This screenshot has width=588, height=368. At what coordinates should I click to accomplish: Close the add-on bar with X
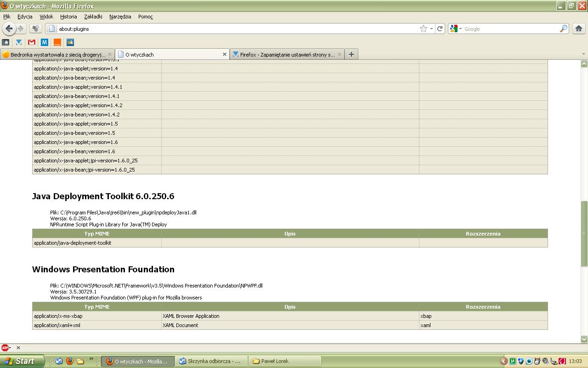pyautogui.click(x=18, y=348)
